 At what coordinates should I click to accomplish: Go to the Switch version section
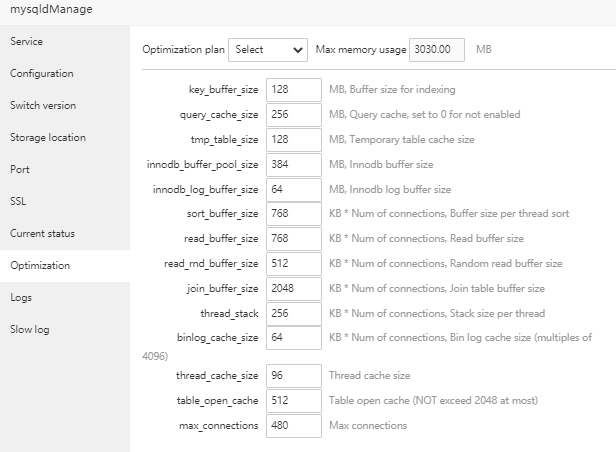43,105
